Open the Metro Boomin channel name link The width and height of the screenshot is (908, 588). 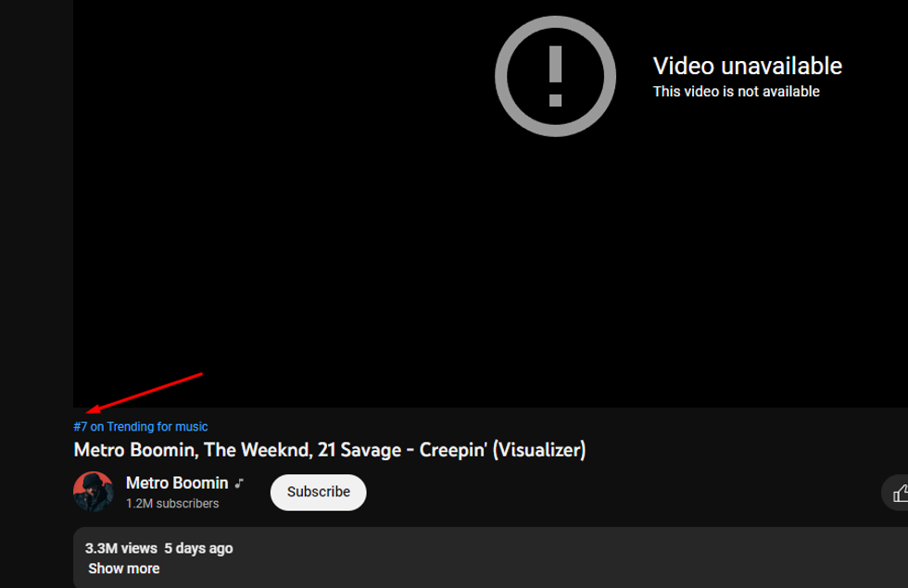tap(177, 482)
